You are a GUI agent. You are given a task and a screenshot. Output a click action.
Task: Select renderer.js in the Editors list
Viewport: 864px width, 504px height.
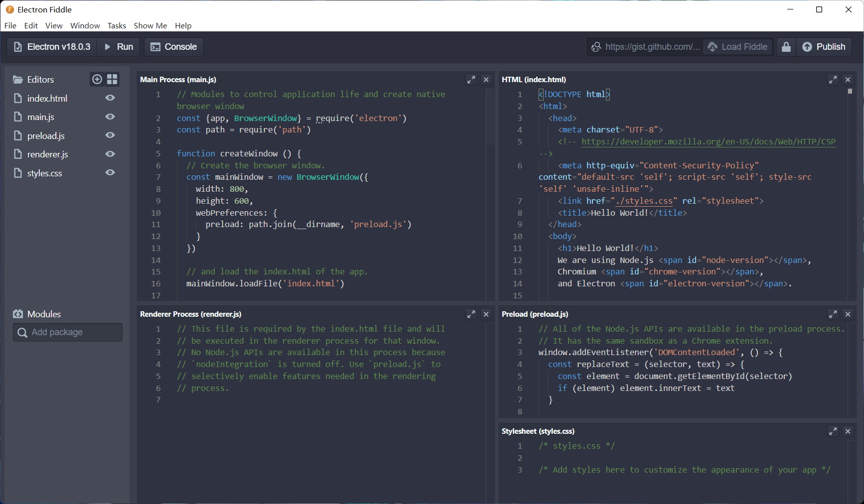click(x=48, y=154)
